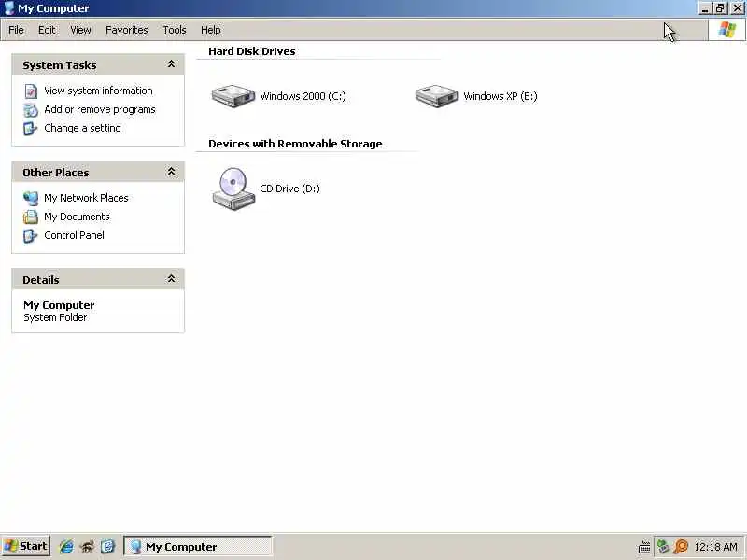Screen dimensions: 747x560
Task: Minimize the My Computer window
Action: [x=705, y=8]
